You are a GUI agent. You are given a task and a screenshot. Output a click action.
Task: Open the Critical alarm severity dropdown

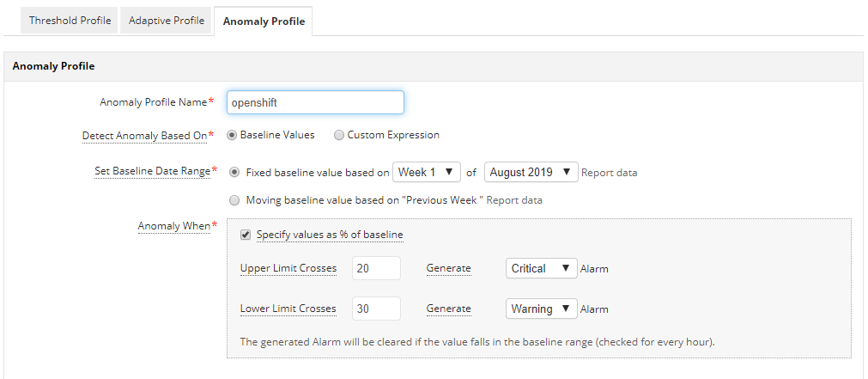[541, 268]
